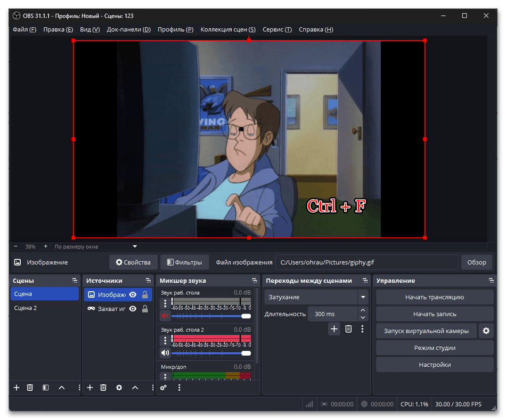Open options dots for Микр/доп channel
Screen dimensions: 506x420
coord(165,376)
